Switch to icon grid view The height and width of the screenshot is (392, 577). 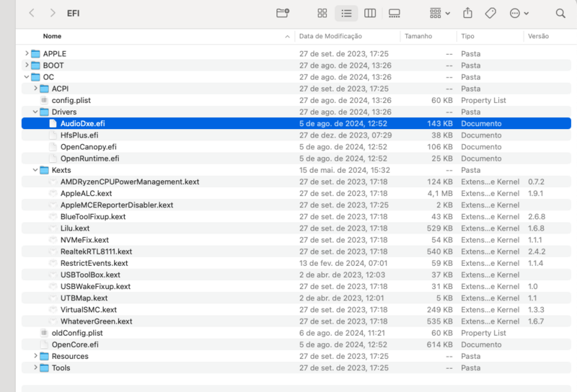click(322, 13)
